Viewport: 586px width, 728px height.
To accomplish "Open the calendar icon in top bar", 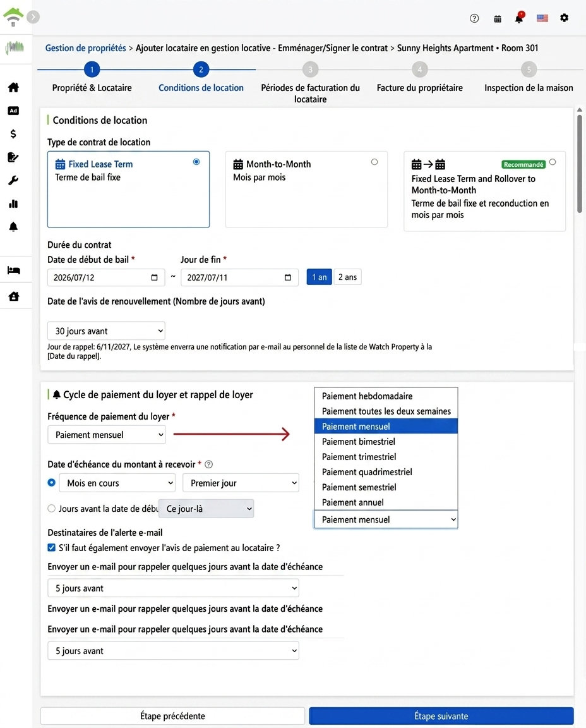I will point(498,19).
